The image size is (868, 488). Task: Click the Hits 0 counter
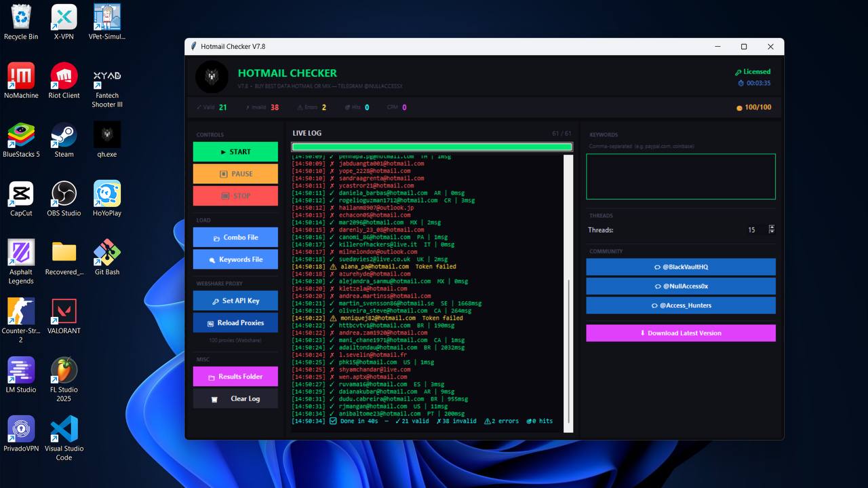[357, 107]
